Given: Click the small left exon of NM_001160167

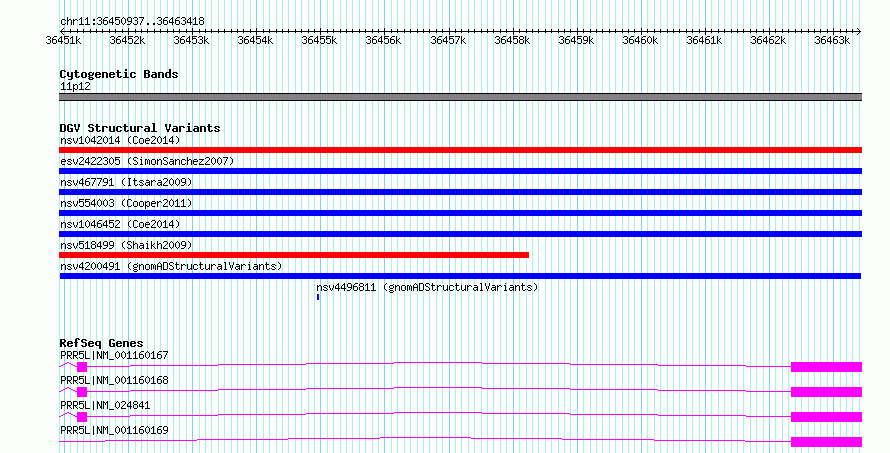Looking at the screenshot, I should tap(82, 367).
